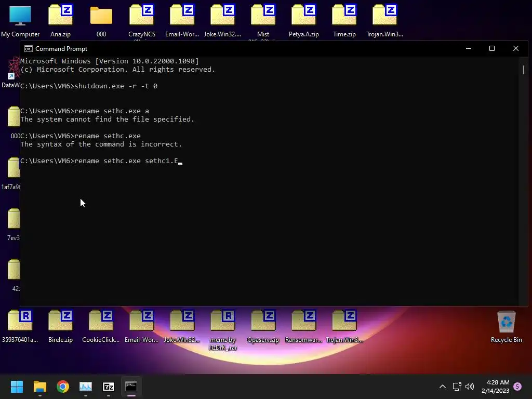The width and height of the screenshot is (532, 399).
Task: Select the top-row Email-Wor... zip file
Action: [182, 21]
